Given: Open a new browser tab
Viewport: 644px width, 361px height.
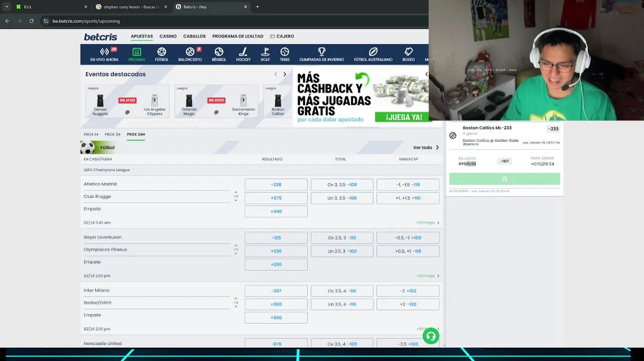Looking at the screenshot, I should [x=257, y=7].
